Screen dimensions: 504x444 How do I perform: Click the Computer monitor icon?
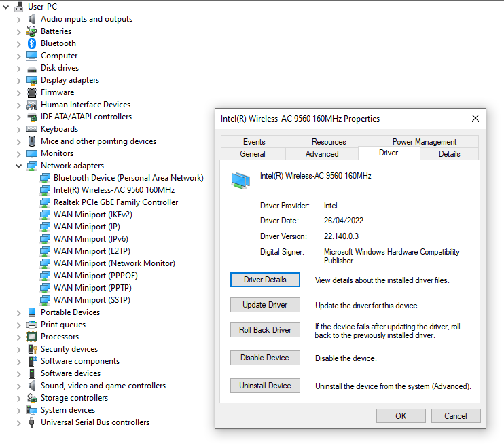coord(31,56)
